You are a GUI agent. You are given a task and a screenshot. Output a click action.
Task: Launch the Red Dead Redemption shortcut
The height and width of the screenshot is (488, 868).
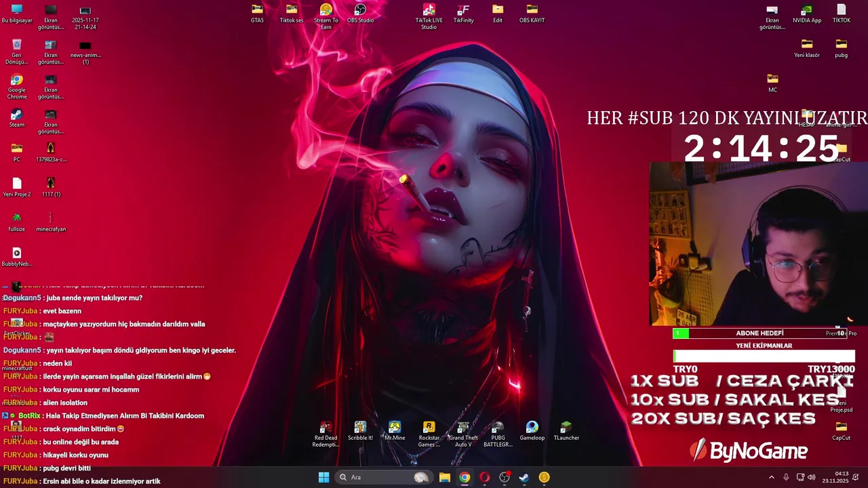tap(325, 434)
